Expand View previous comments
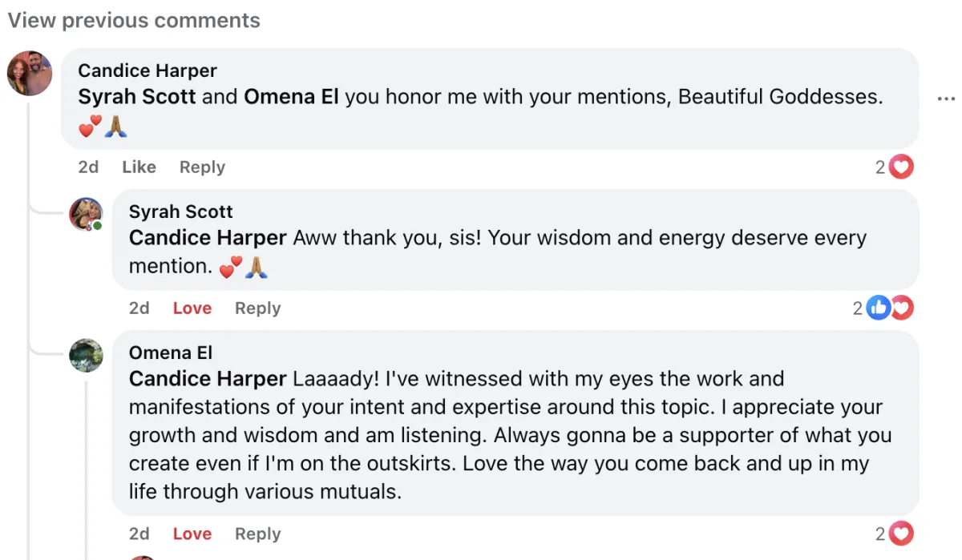Screen dimensions: 962x560 coord(134,21)
